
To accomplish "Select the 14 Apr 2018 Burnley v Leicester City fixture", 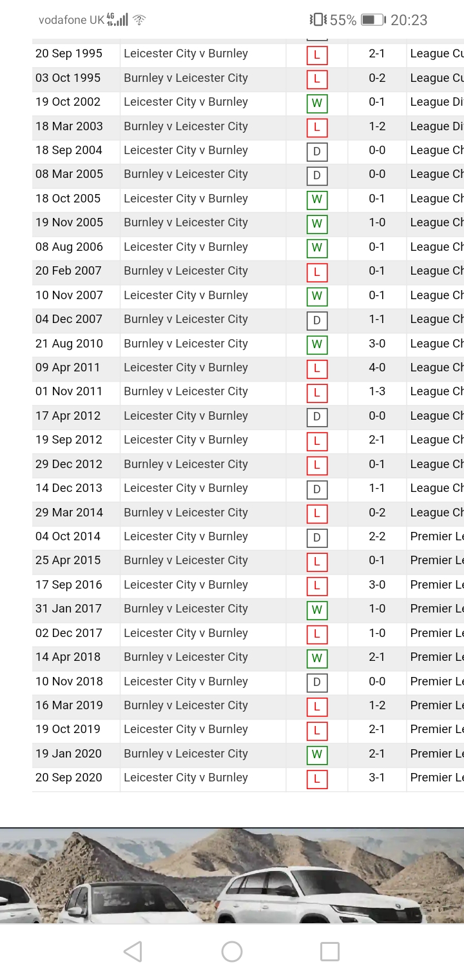I will [x=186, y=657].
